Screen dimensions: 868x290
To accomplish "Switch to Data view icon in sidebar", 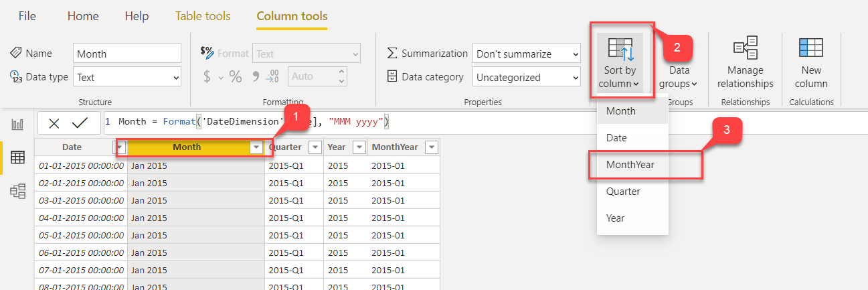I will (18, 157).
